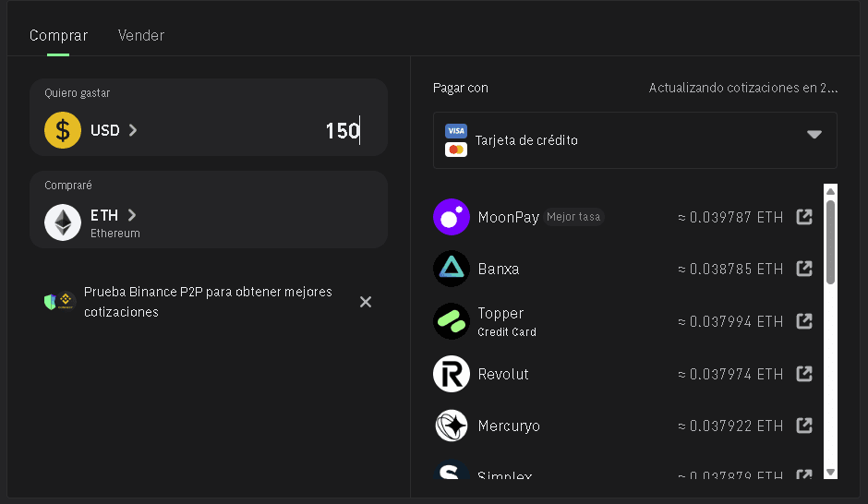Open the Tarjeta de crédito payment dropdown
Viewport: 868px width, 504px height.
pyautogui.click(x=635, y=140)
